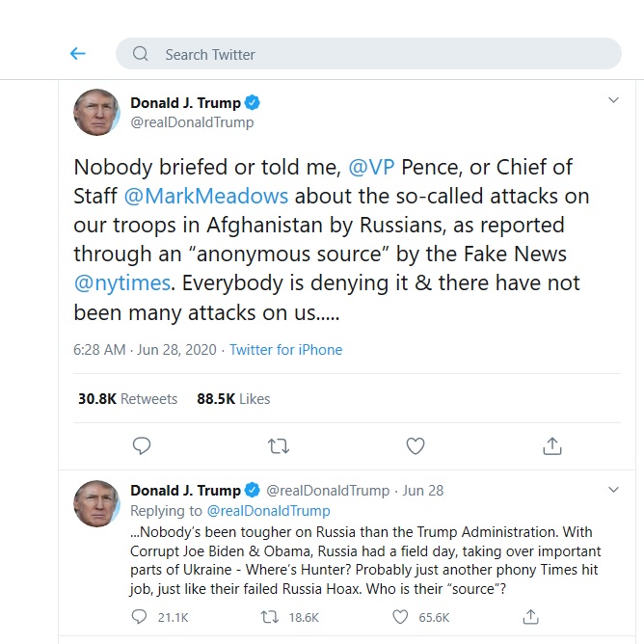
Task: Expand the main tweet options chevron
Action: (613, 100)
